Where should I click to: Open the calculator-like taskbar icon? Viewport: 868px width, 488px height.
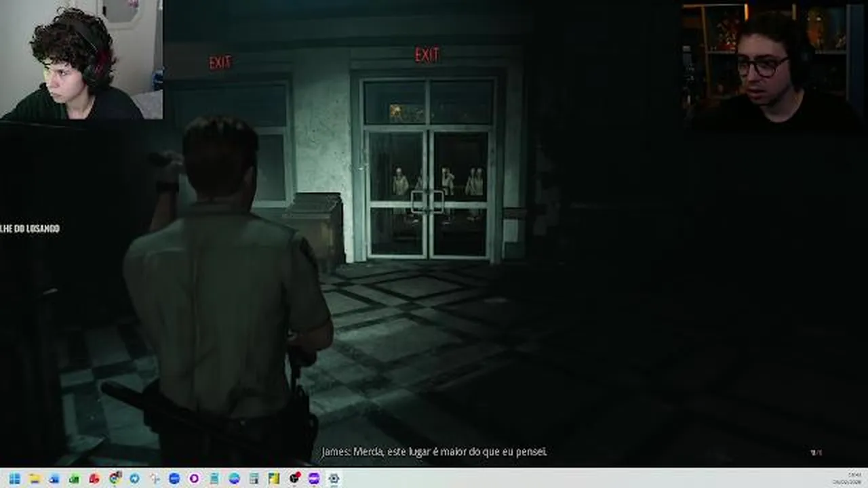[x=254, y=479]
